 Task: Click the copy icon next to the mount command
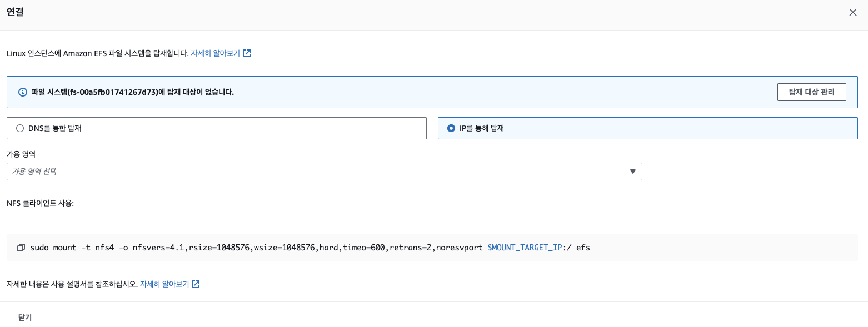21,248
